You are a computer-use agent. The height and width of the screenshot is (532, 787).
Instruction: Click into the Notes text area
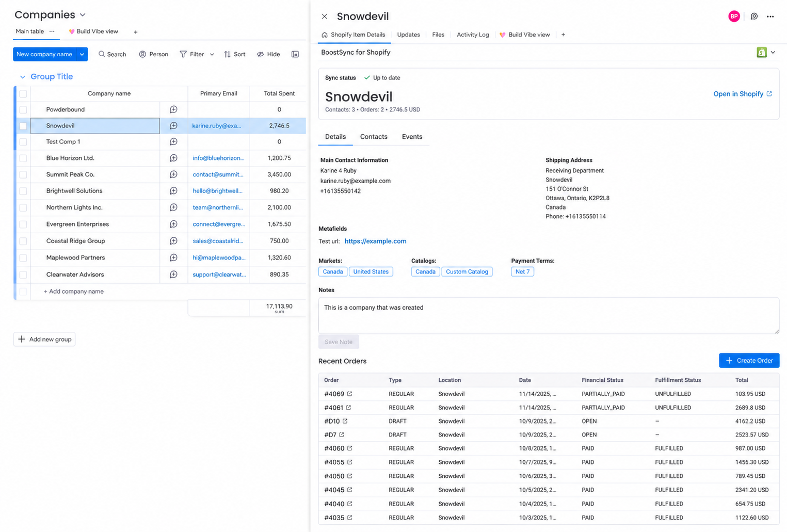click(549, 315)
